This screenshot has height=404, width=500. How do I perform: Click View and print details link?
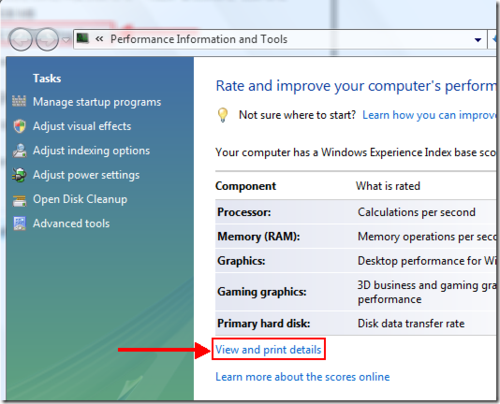(x=268, y=349)
